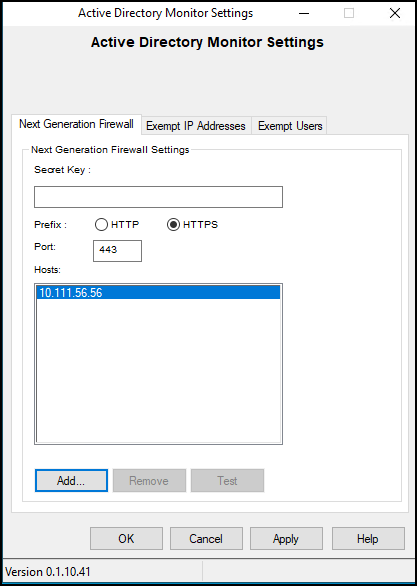Click the Port field showing 443

[x=117, y=251]
